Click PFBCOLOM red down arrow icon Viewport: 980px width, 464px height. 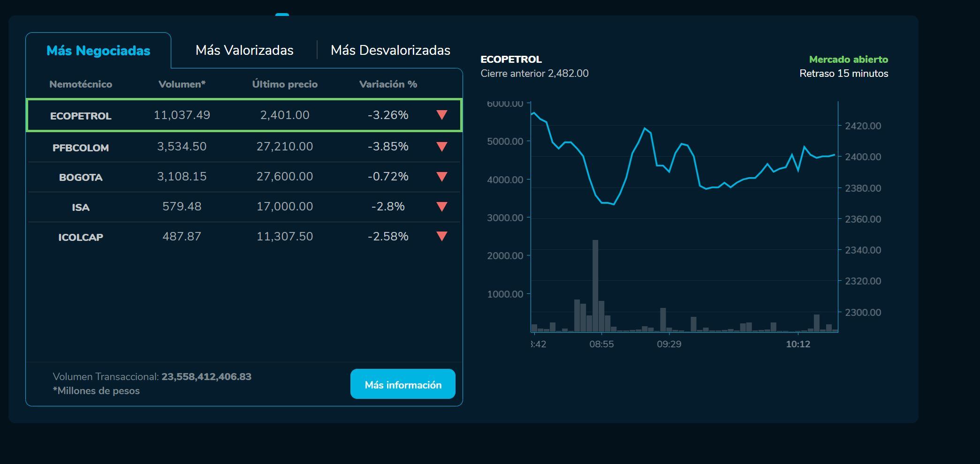[x=441, y=147]
